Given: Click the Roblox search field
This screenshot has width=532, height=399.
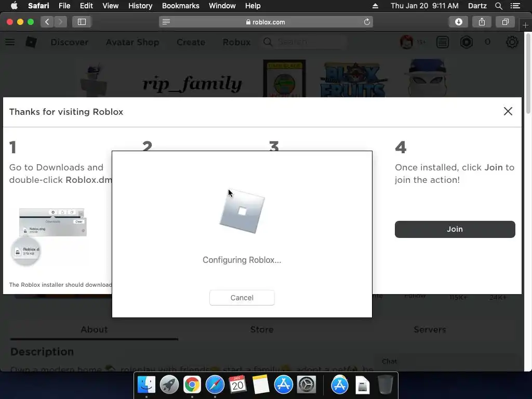Looking at the screenshot, I should [304, 42].
